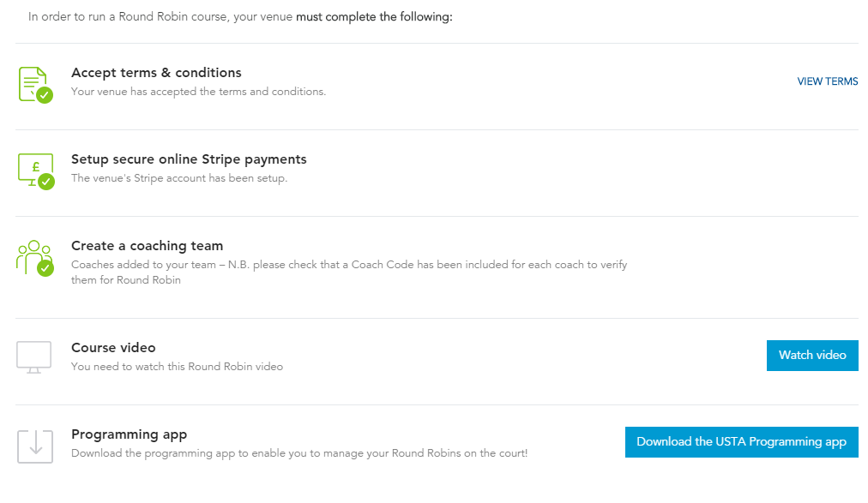868x503 pixels.
Task: Click the Stripe payments monitor icon
Action: point(36,171)
